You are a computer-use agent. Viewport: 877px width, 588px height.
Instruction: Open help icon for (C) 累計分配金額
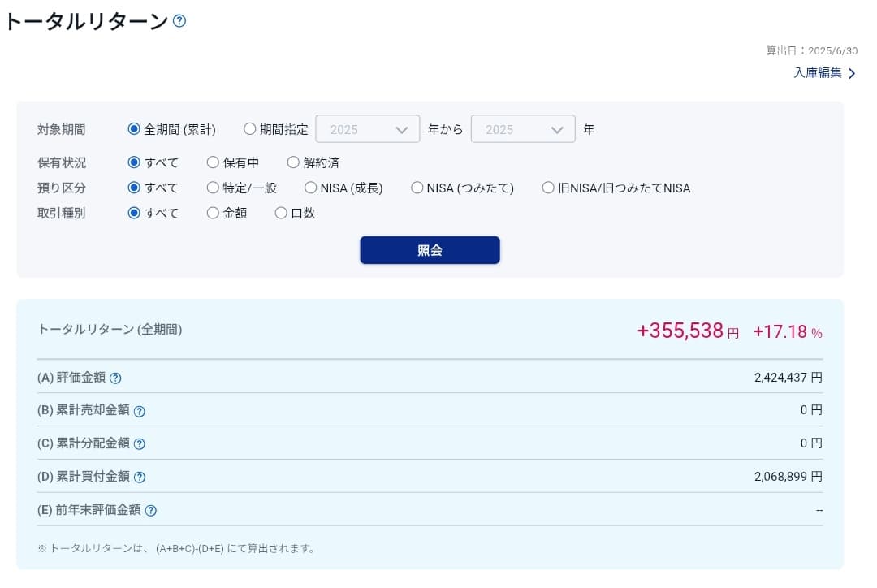point(139,444)
